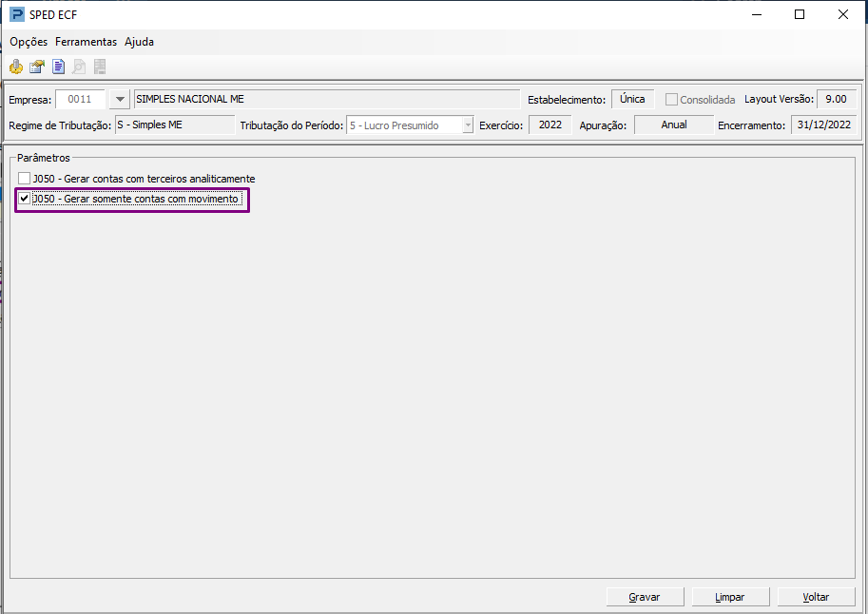868x614 pixels.
Task: Click the card with pointing hand icon
Action: [x=37, y=67]
